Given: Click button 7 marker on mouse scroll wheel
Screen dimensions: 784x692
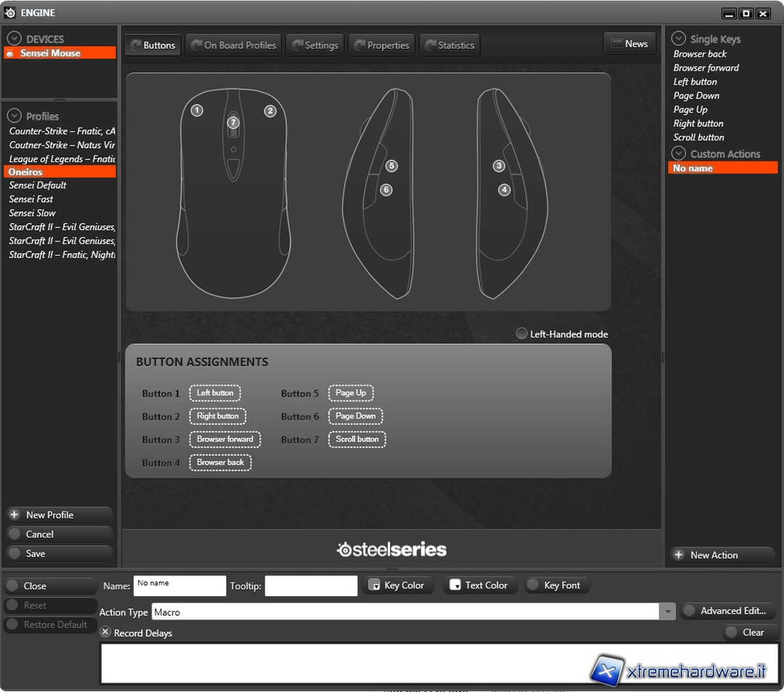Looking at the screenshot, I should coord(233,122).
